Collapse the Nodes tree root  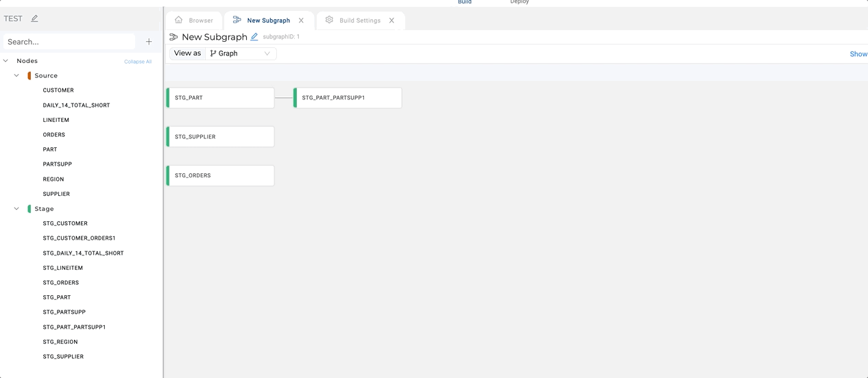[x=5, y=61]
